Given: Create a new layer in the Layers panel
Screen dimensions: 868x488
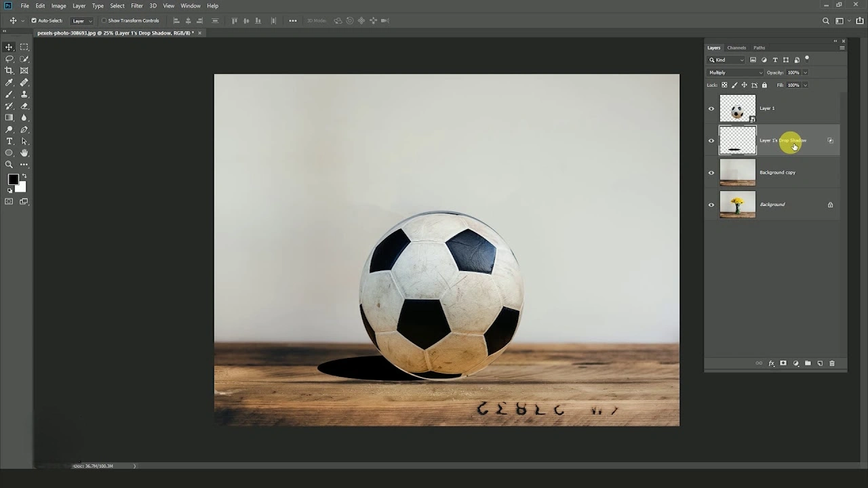Looking at the screenshot, I should tap(819, 363).
